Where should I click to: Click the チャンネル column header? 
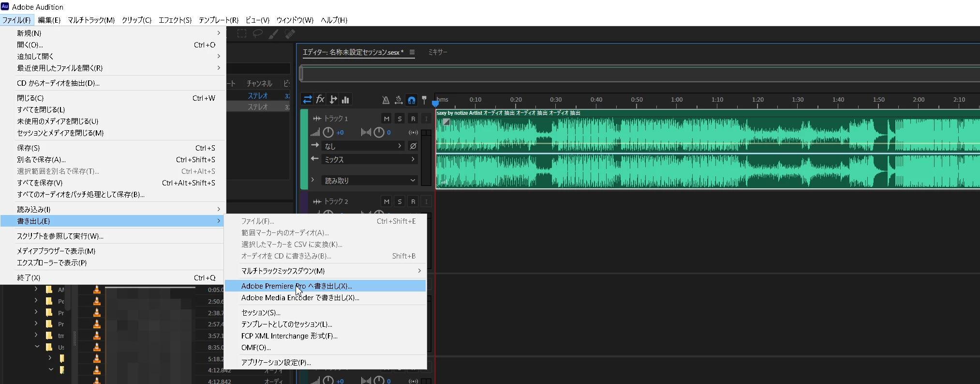click(x=259, y=83)
